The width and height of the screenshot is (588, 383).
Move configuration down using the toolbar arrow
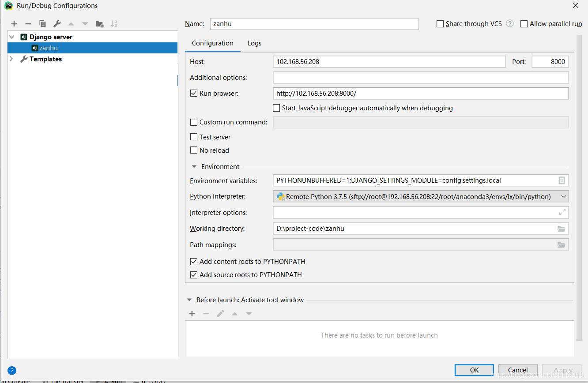[85, 24]
